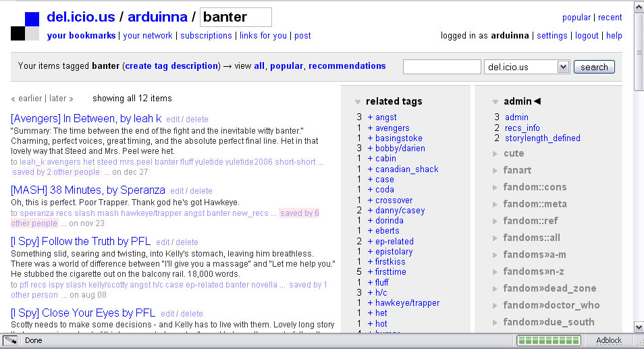
Task: Click saved by 2 other people
Action: (x=56, y=172)
